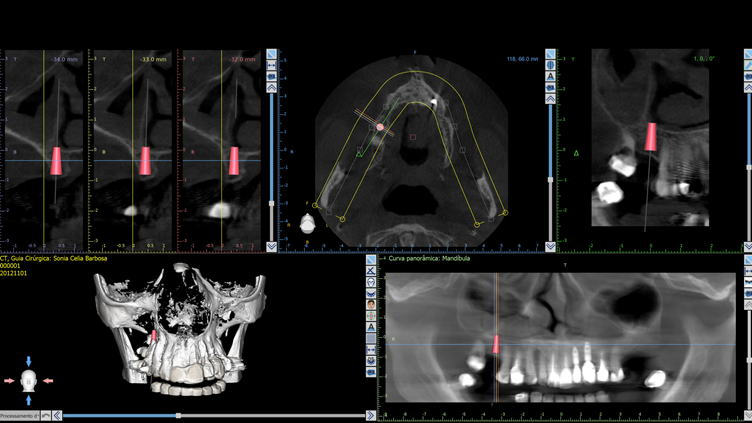752x423 pixels.
Task: Click the undo arrow beside processing status
Action: [x=46, y=415]
